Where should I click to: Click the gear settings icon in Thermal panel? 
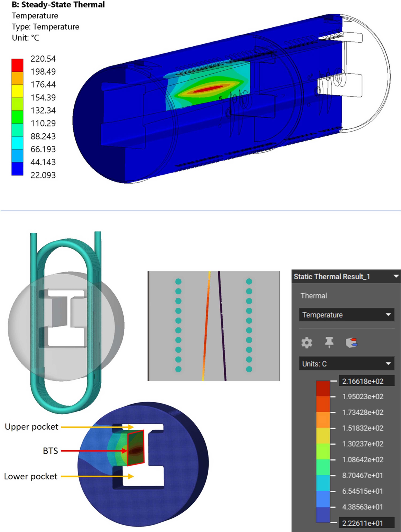click(x=307, y=343)
